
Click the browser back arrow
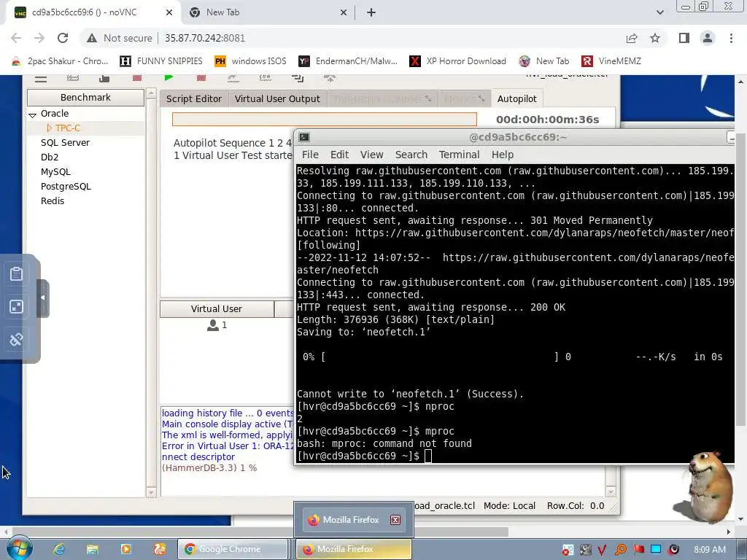(x=16, y=38)
